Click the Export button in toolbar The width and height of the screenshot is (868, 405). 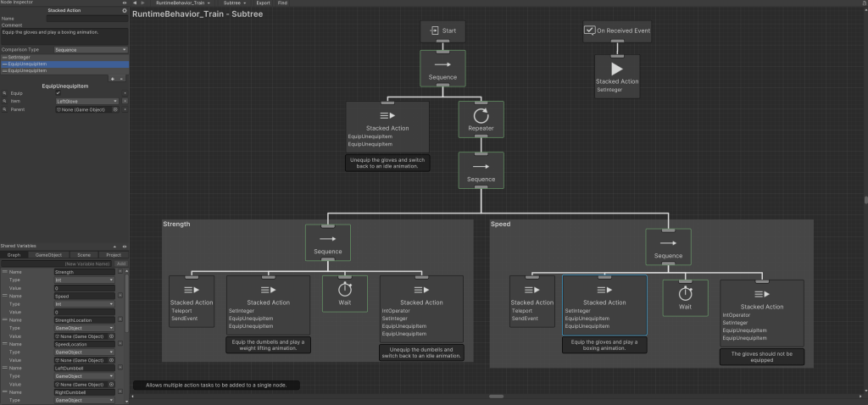pos(263,3)
